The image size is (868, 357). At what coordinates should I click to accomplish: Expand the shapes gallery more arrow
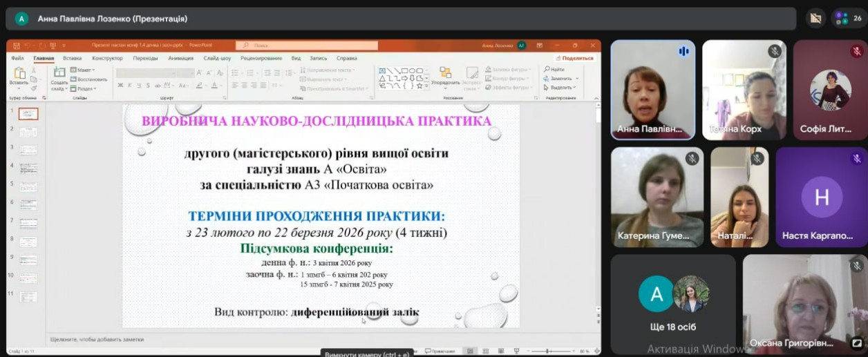426,86
